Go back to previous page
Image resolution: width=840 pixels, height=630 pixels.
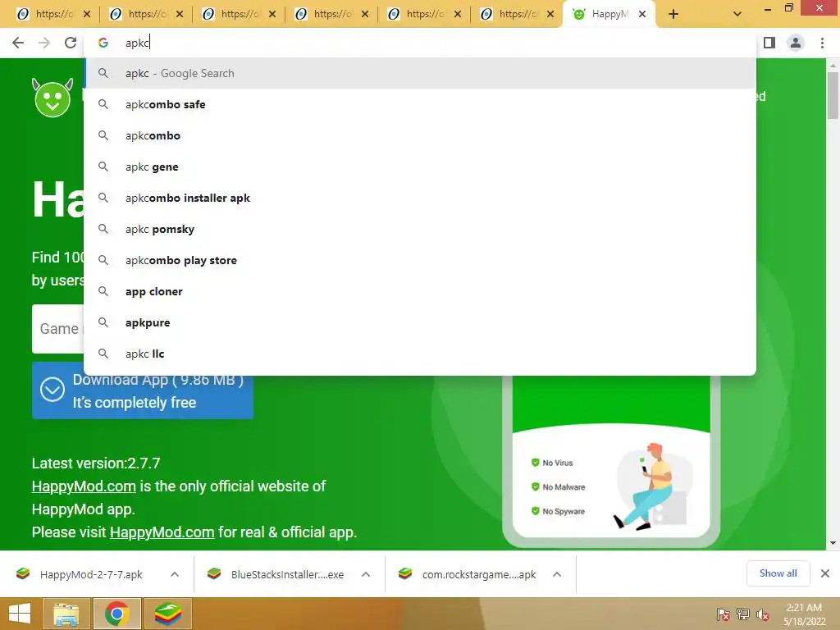18,43
